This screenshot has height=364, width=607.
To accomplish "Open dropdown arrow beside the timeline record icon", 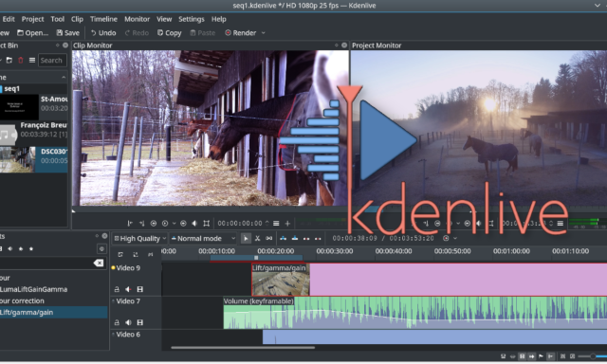I will [x=455, y=238].
